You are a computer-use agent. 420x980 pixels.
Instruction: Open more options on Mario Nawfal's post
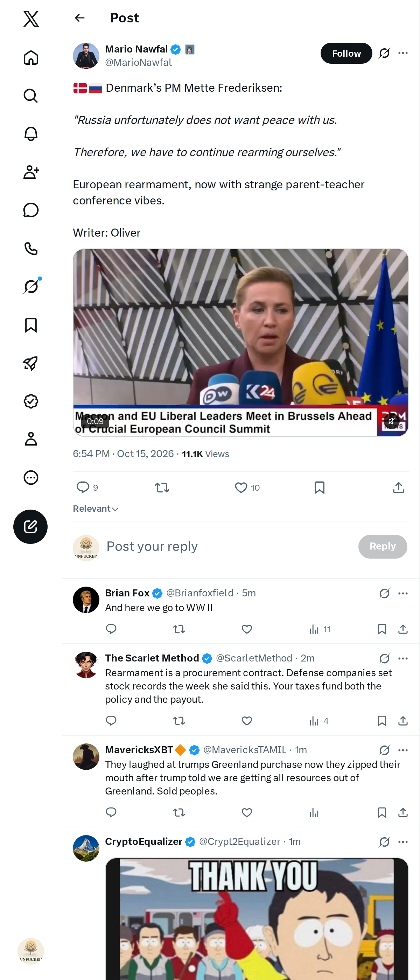403,53
